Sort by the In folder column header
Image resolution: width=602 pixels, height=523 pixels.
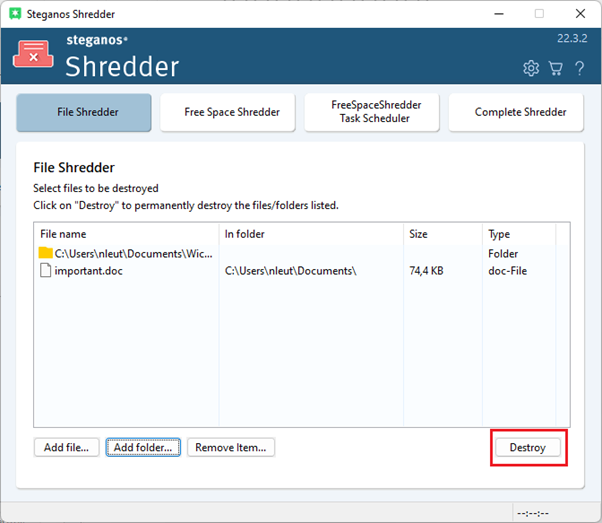(x=310, y=234)
